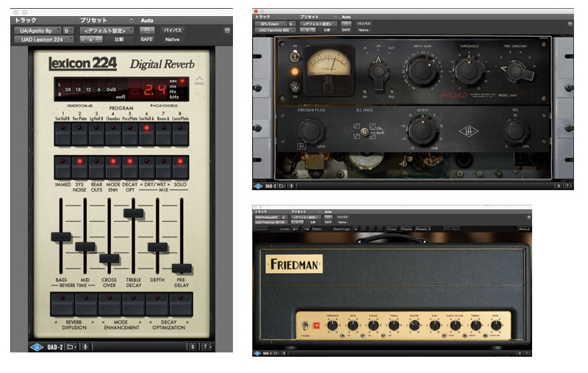Viewport: 588px width, 373px height.
Task: Open the Lexicon 224 hidden panel via OPEN arrow
Action: pos(199,80)
